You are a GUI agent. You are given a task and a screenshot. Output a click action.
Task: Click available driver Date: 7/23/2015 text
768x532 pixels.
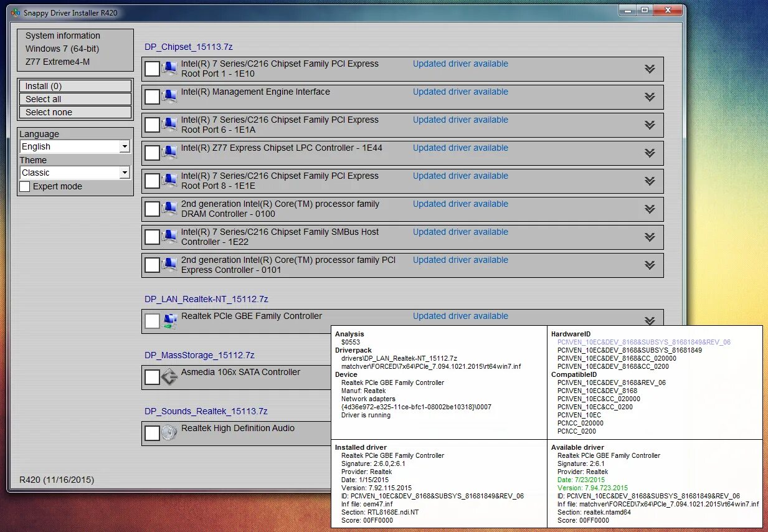pyautogui.click(x=581, y=480)
